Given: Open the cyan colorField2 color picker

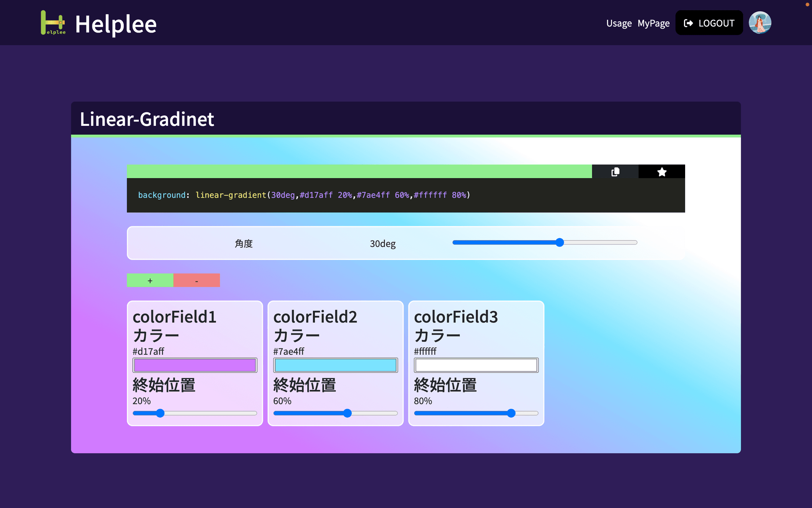Looking at the screenshot, I should click(335, 365).
